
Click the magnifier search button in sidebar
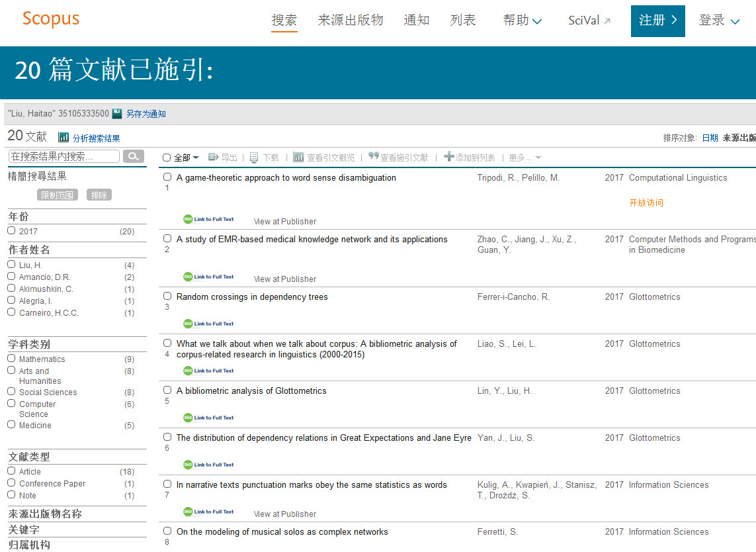tap(133, 156)
